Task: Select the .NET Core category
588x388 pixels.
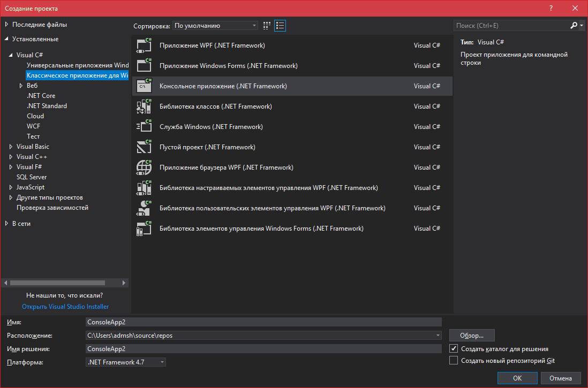Action: point(41,96)
